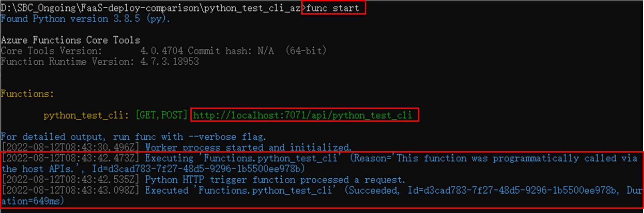
Task: Select the "Found Python version 3.8.5" line
Action: (85, 19)
